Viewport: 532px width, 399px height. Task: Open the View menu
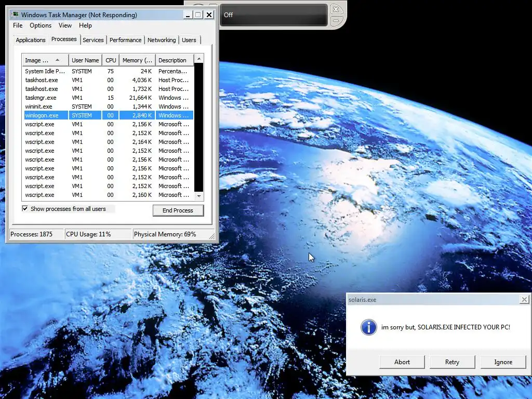pos(65,25)
